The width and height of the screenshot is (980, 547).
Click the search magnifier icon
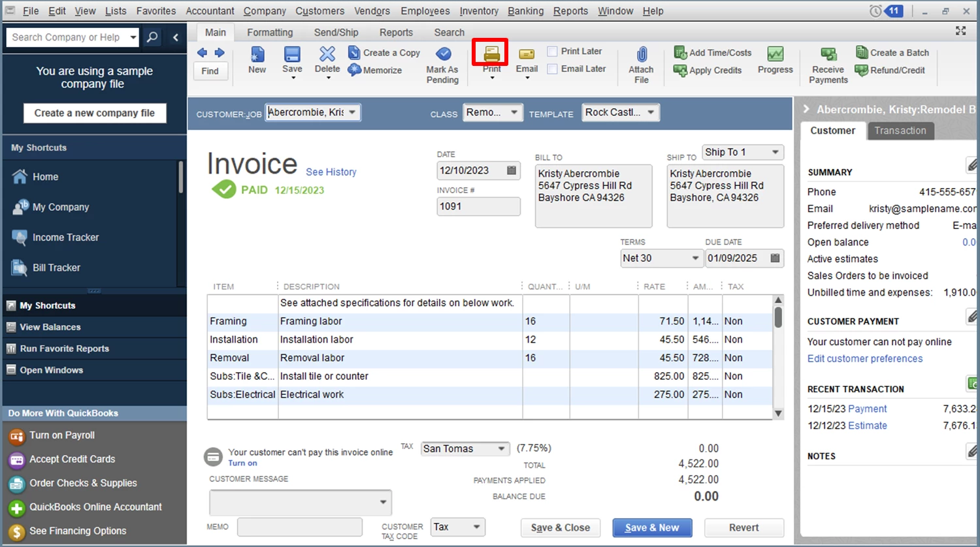coord(152,37)
